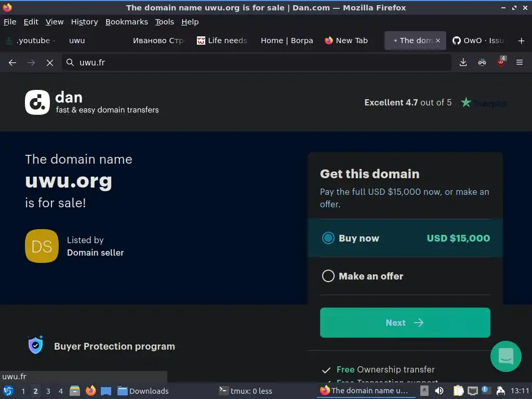The height and width of the screenshot is (399, 532).
Task: Click the DS seller avatar
Action: click(42, 246)
